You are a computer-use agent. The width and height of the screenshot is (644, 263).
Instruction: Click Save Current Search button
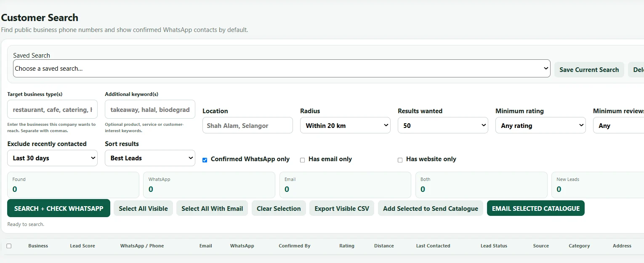[589, 69]
